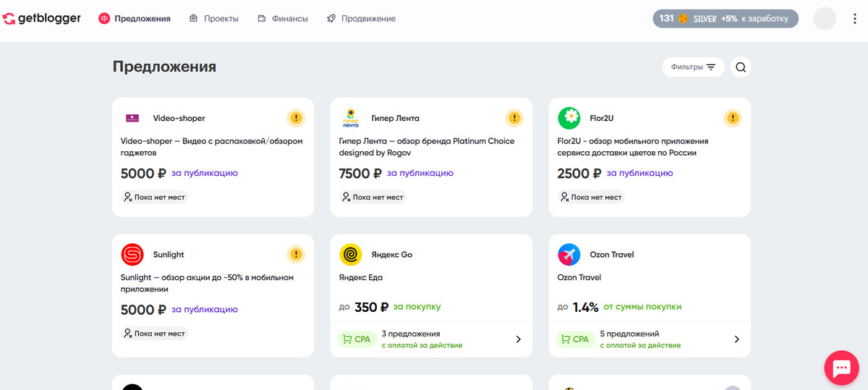The image size is (868, 390).
Task: Switch to the Финансы tab
Action: 283,19
